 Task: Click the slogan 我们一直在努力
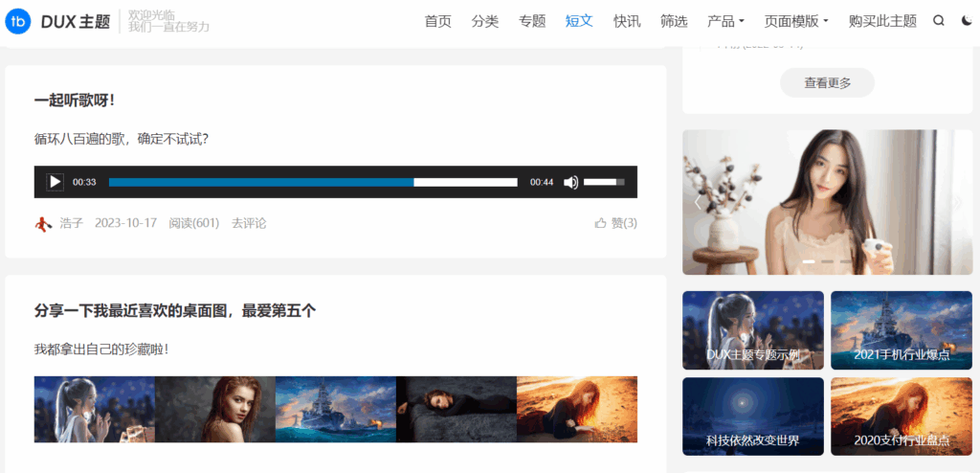pos(168,28)
